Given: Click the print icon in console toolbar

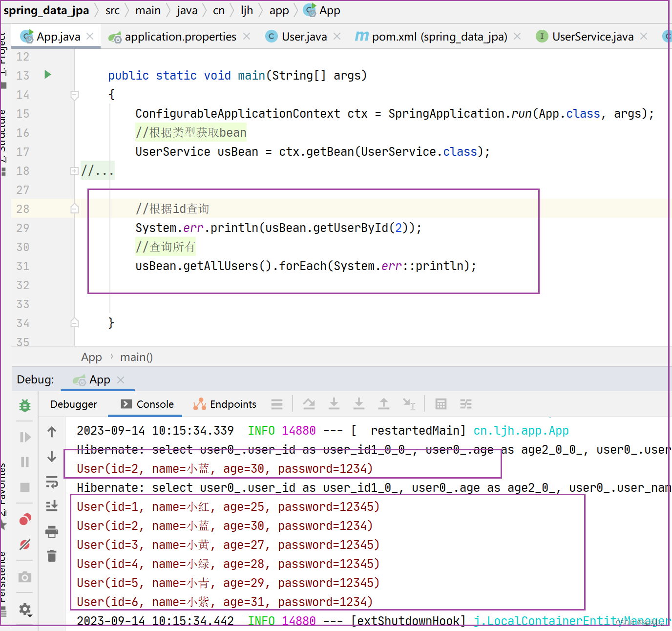Looking at the screenshot, I should [52, 531].
